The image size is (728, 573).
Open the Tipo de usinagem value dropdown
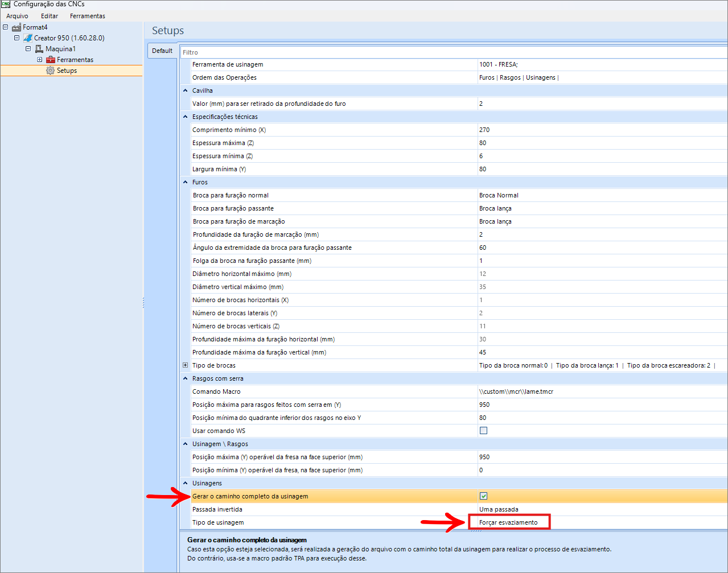click(509, 522)
